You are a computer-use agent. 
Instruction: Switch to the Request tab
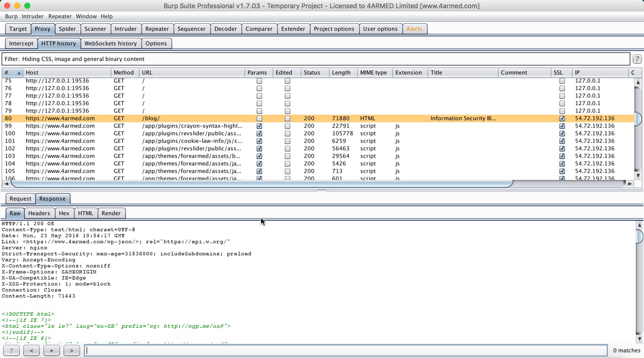coord(21,199)
